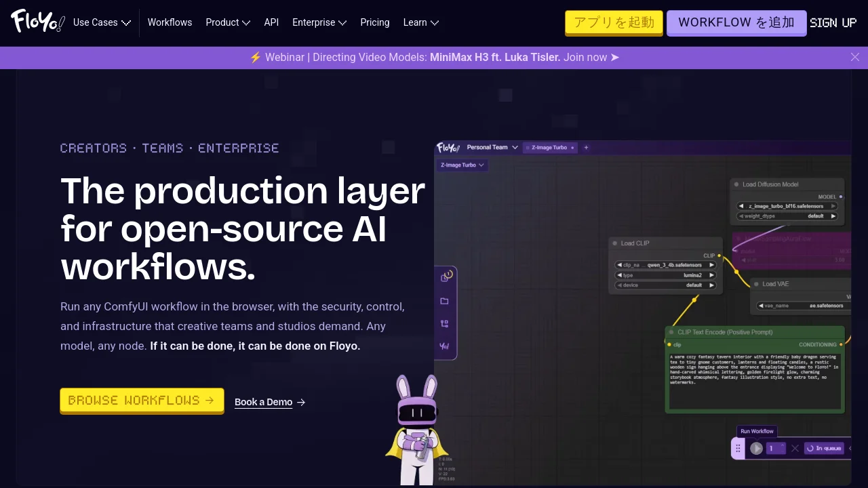This screenshot has height=488, width=868.
Task: Open the Z-Image Turbo breadcrumb dropdown
Action: [x=463, y=165]
